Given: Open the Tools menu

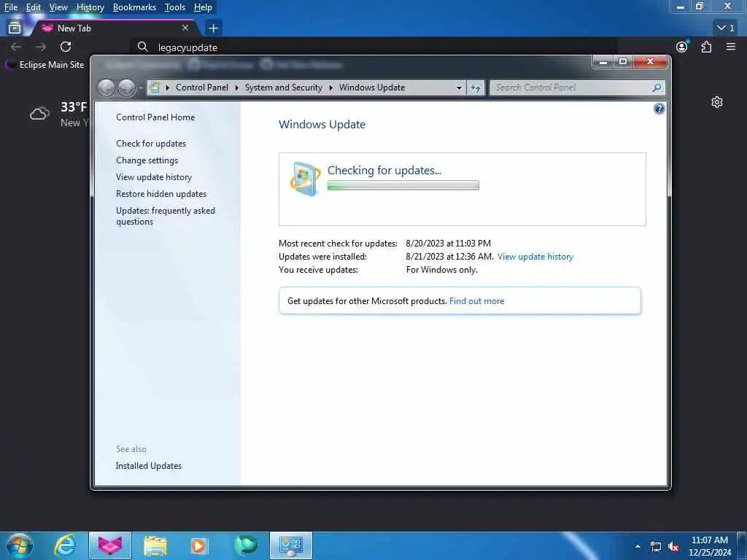Looking at the screenshot, I should click(175, 7).
